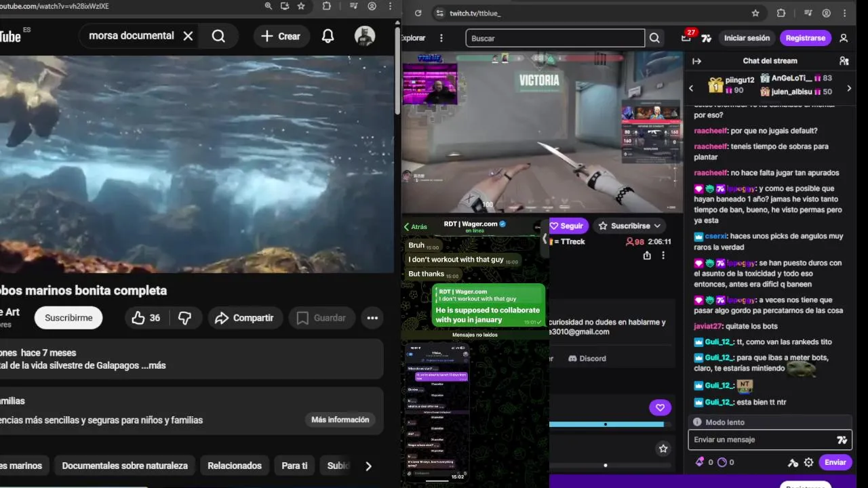The width and height of the screenshot is (868, 488).
Task: Click the Channel Points counter in chat
Action: [726, 462]
